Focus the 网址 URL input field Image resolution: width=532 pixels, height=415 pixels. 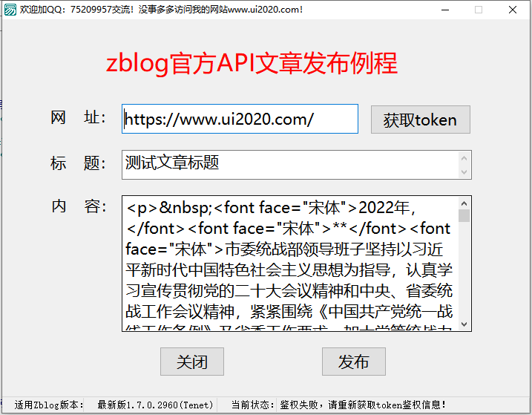240,119
